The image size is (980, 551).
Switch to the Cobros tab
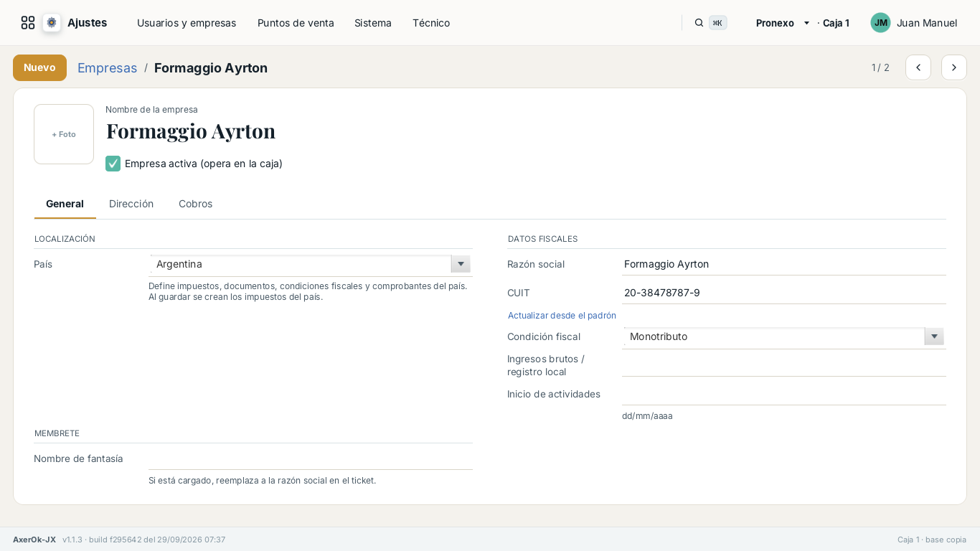tap(196, 204)
